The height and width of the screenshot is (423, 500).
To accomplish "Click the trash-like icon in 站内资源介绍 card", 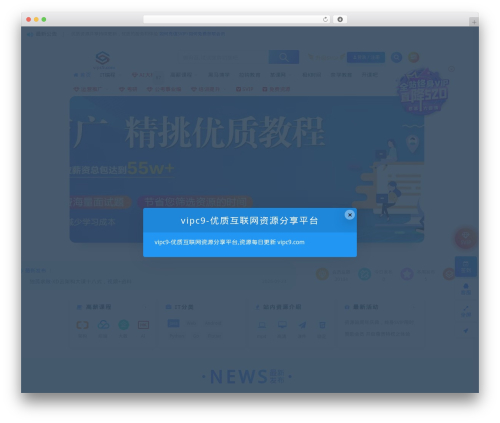I will tap(322, 325).
